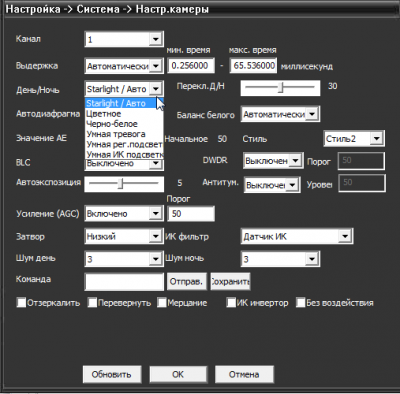400x394 pixels.
Task: Confirm settings with the OK button
Action: tap(178, 374)
